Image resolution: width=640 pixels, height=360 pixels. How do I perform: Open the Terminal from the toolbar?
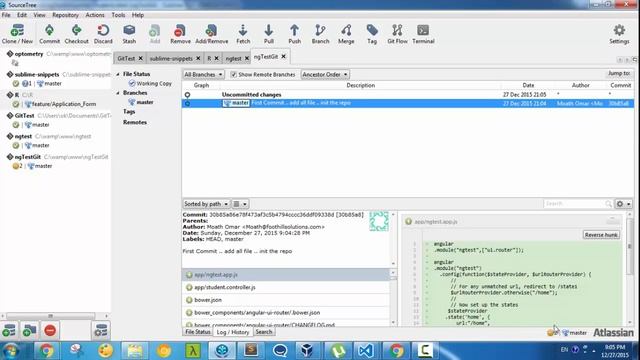423,34
